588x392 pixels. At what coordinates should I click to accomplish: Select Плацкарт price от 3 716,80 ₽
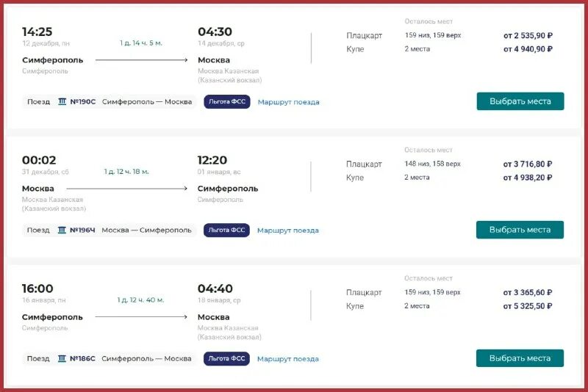(x=528, y=164)
